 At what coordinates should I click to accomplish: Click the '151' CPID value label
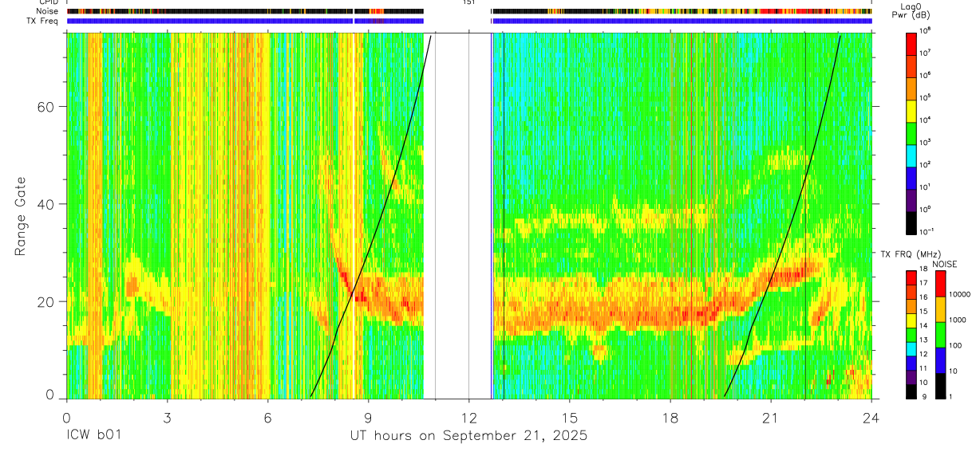[x=468, y=2]
